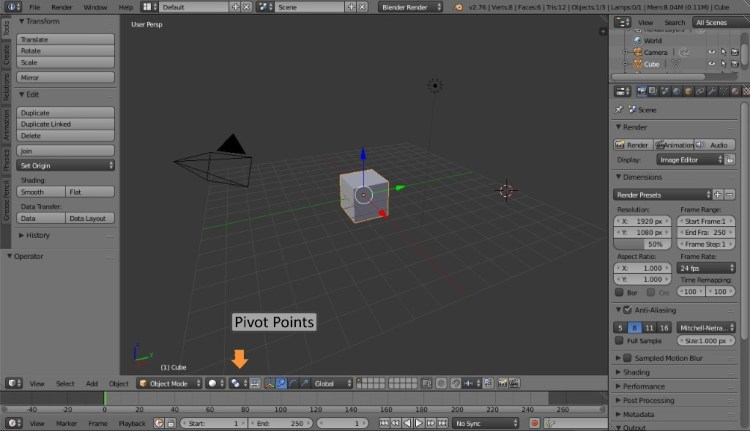Toggle timeline use preview range icon
The image size is (750, 431).
(159, 423)
